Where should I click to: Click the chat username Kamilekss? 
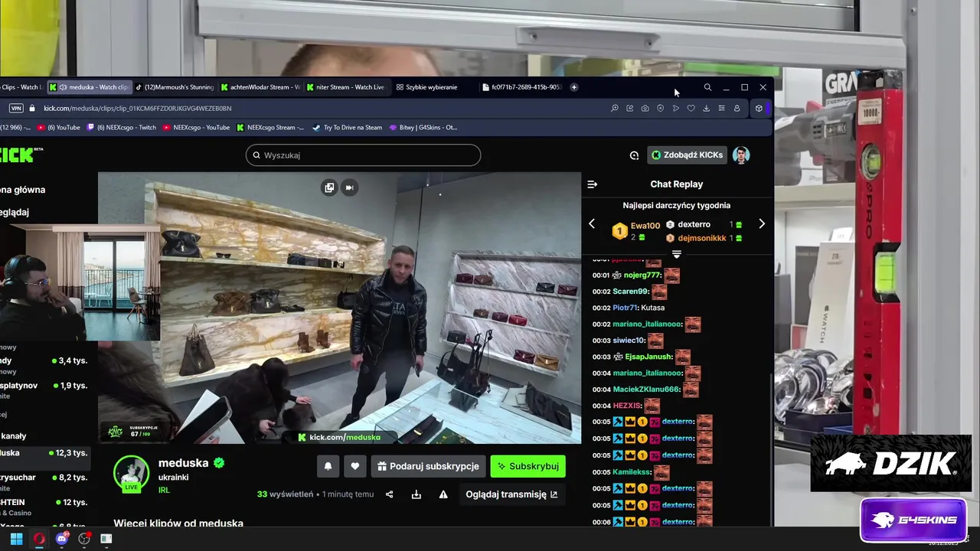(x=631, y=472)
